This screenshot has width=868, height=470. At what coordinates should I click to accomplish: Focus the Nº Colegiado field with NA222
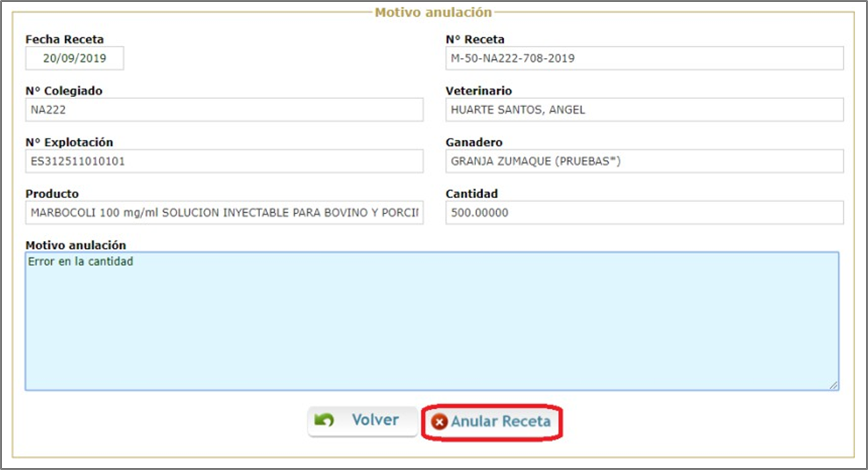(224, 110)
